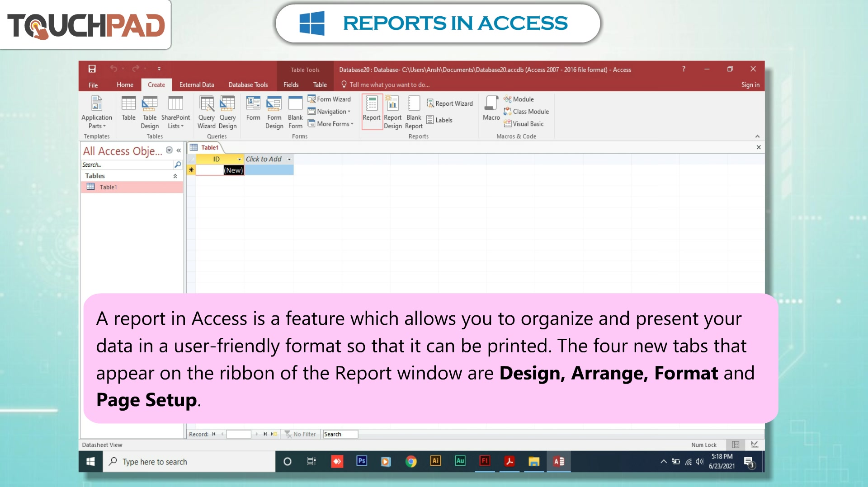Screen dimensions: 868x487
Task: Click the Form Design icon
Action: point(274,112)
